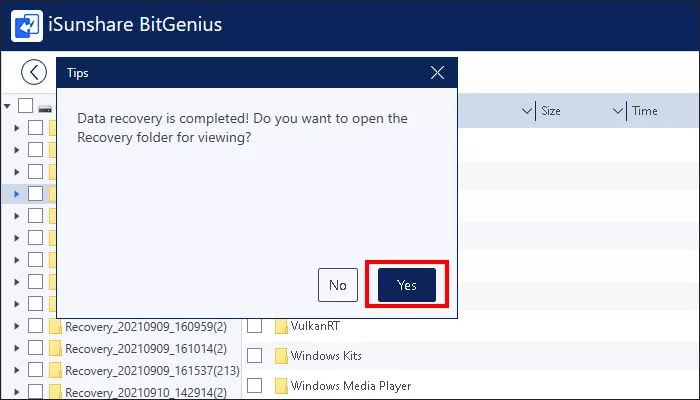The width and height of the screenshot is (700, 400).
Task: Toggle the checkbox in the highlighted tree row
Action: tap(35, 194)
